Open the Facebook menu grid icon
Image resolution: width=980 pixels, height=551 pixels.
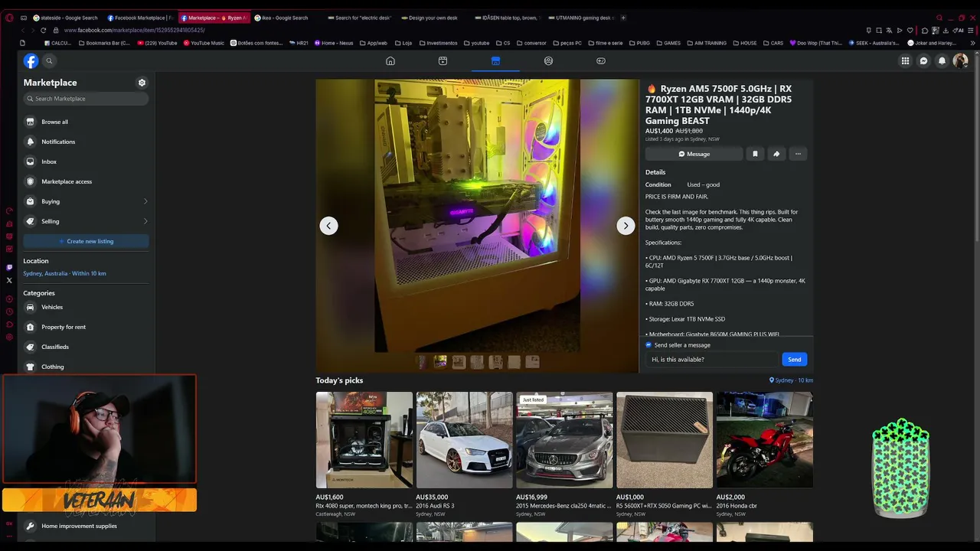[x=905, y=61]
